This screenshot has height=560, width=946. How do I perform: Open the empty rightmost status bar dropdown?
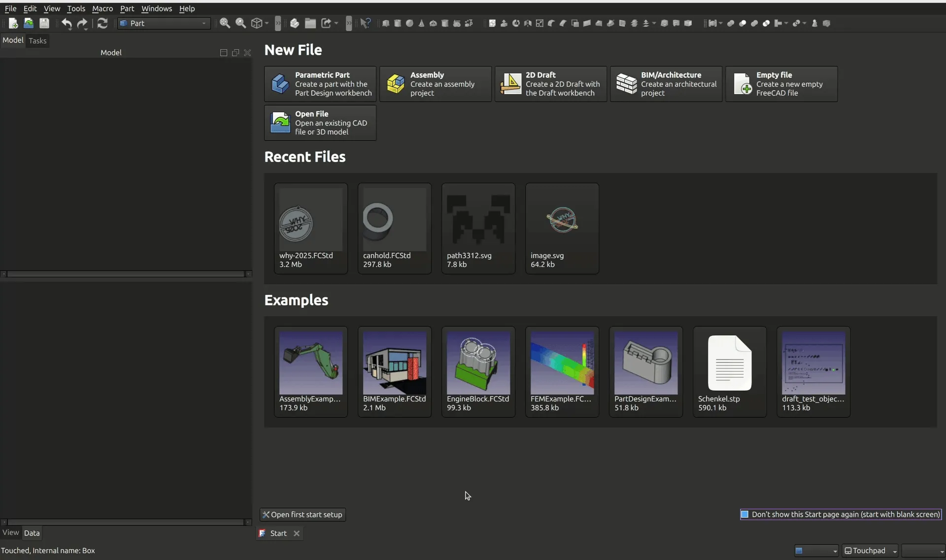pos(923,551)
